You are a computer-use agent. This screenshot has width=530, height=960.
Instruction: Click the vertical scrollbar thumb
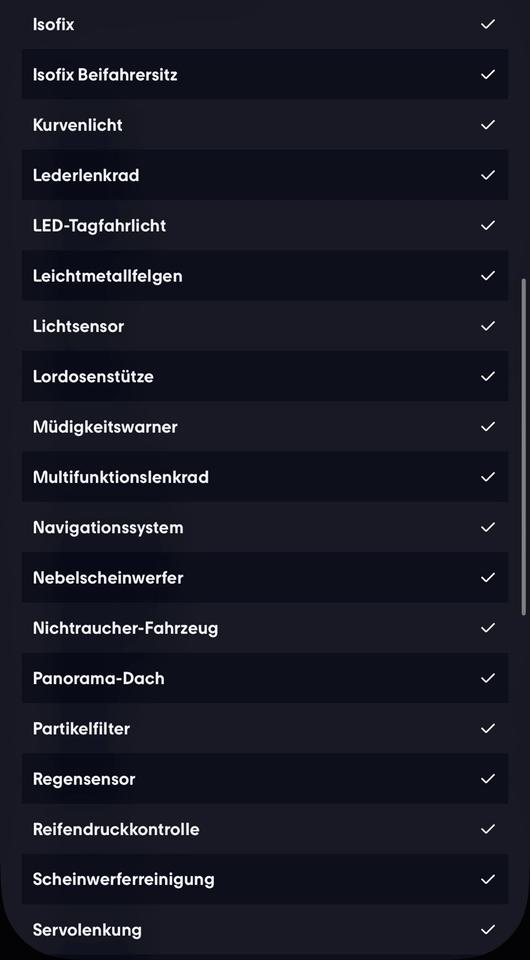pyautogui.click(x=523, y=446)
